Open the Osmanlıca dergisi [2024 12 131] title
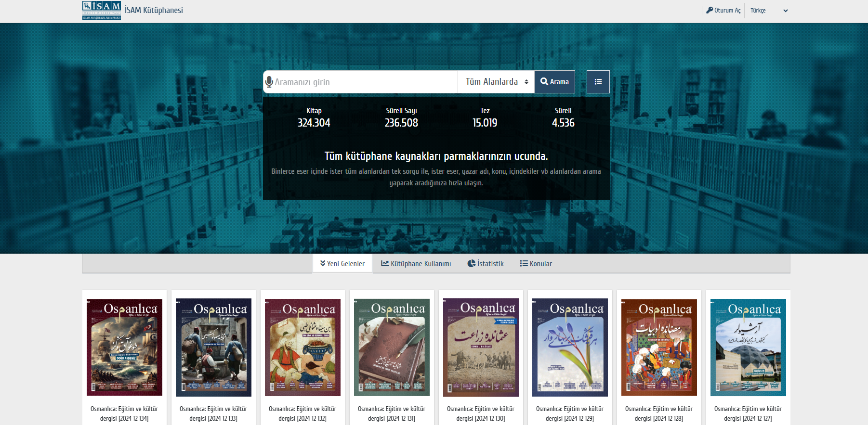 [x=392, y=413]
